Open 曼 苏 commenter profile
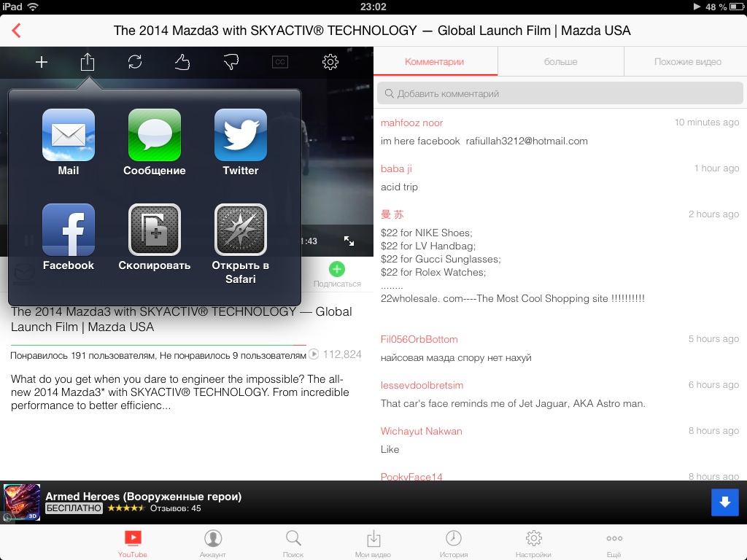Image resolution: width=747 pixels, height=560 pixels. [392, 214]
